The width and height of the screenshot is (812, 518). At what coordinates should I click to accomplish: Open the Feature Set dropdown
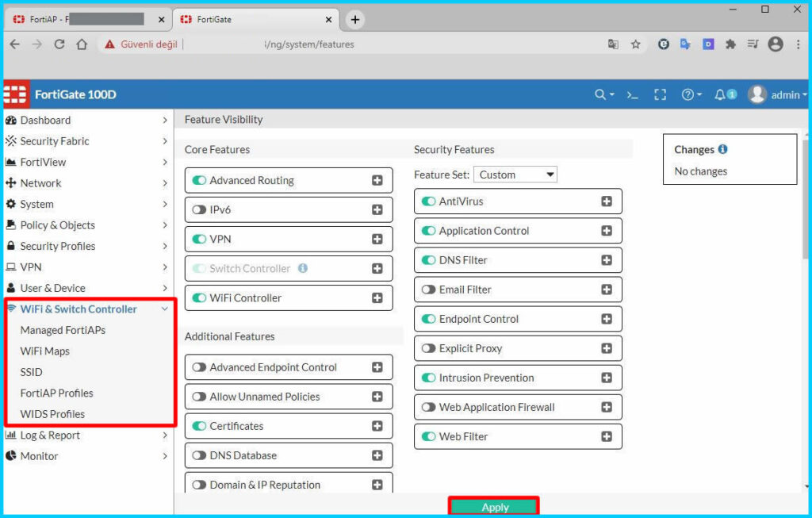click(x=515, y=175)
